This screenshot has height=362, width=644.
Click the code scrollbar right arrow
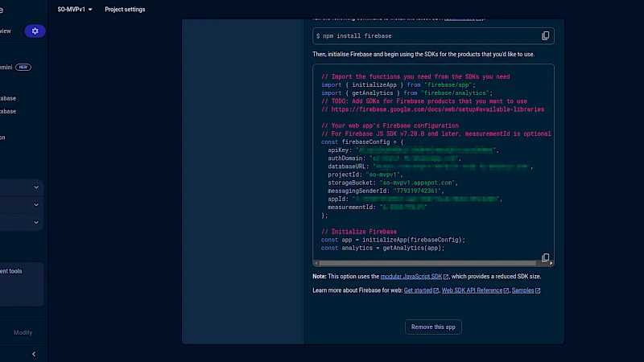551,263
